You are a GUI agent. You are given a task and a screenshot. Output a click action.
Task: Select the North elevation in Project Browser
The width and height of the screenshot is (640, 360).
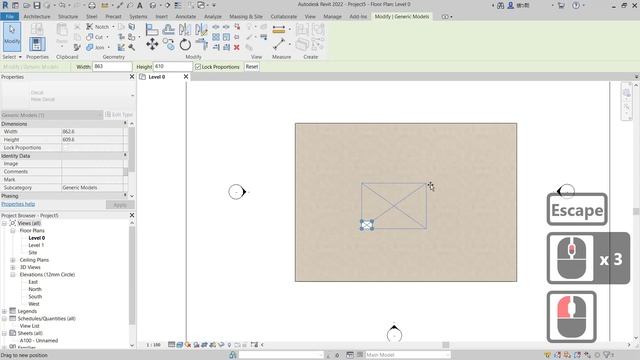coord(35,289)
